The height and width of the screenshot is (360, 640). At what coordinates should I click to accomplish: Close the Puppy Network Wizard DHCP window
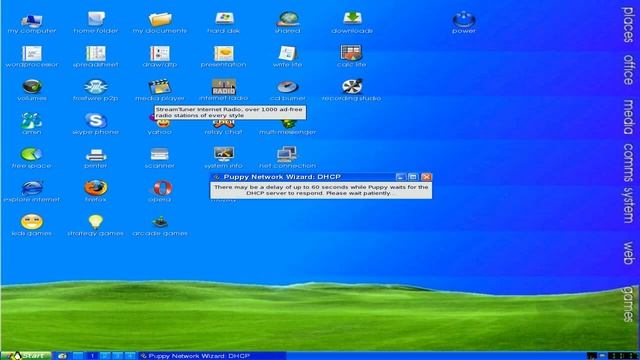(x=426, y=177)
